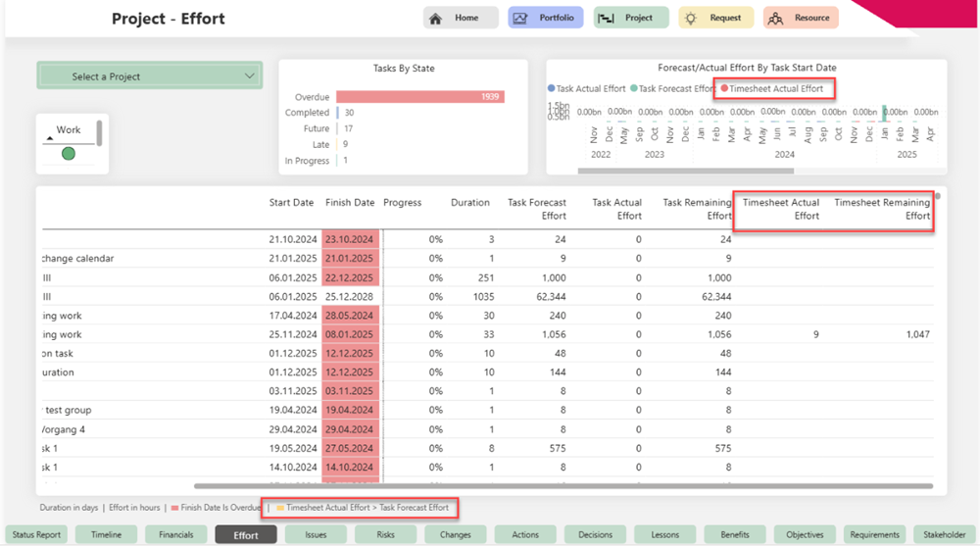Click the green circle under Work
Viewport: 980px width, 546px height.
pos(69,153)
